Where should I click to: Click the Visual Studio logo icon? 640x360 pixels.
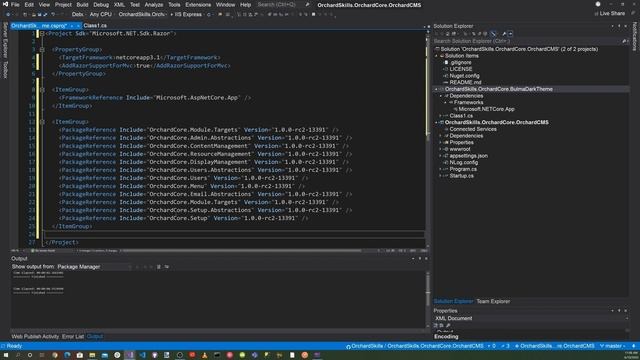[x=5, y=4]
